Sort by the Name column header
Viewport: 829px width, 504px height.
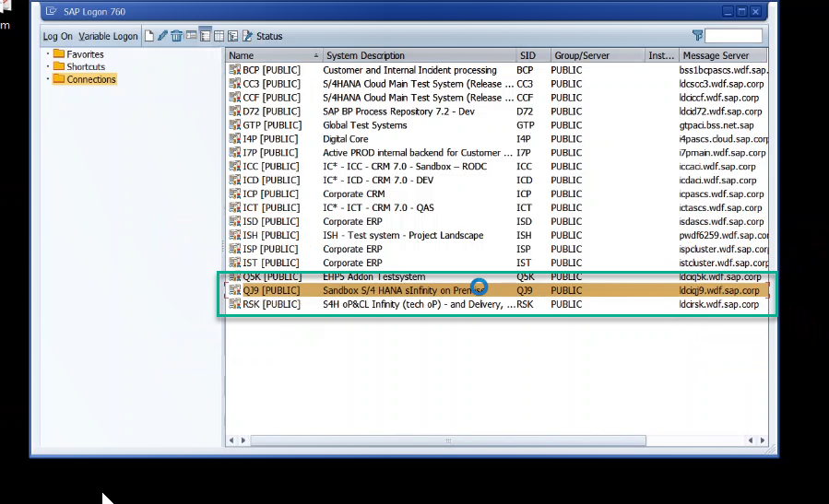pos(274,55)
